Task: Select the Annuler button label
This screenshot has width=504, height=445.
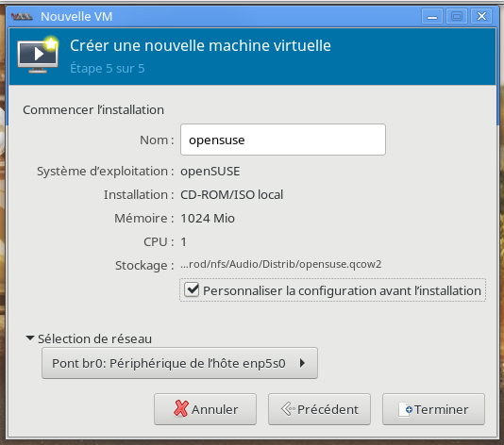Action: click(x=214, y=410)
